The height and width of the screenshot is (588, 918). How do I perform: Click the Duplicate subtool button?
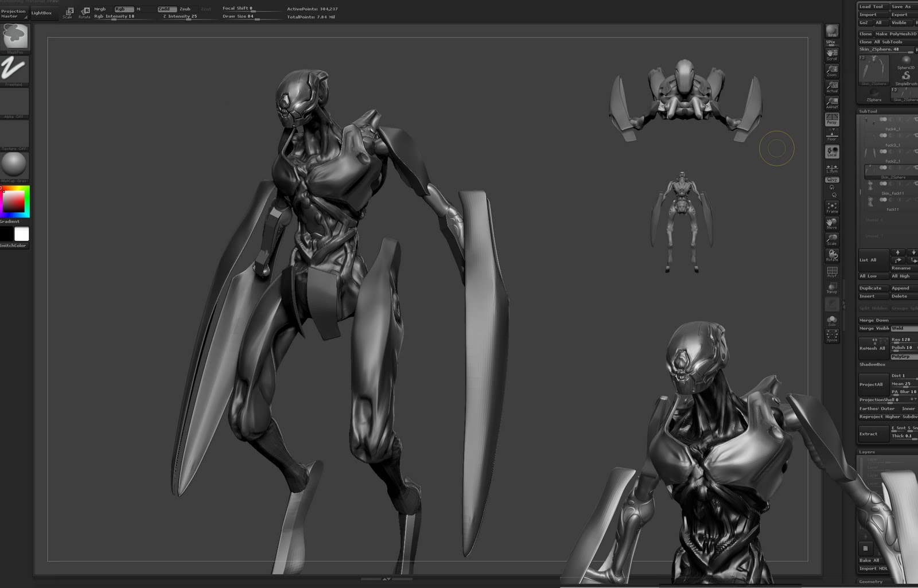[x=873, y=288]
